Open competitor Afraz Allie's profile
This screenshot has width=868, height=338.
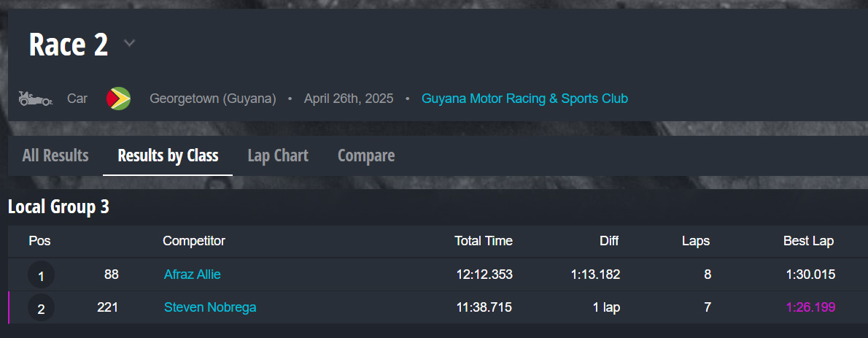click(x=193, y=274)
